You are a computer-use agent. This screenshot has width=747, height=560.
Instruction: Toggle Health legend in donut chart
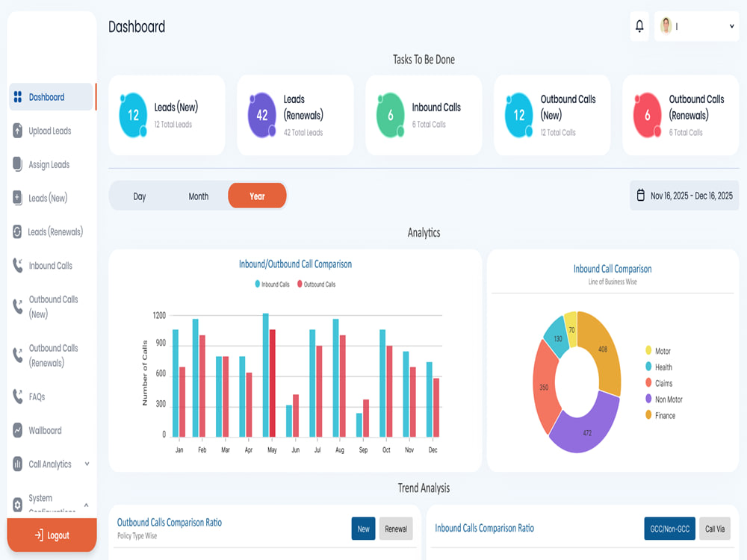(x=659, y=367)
